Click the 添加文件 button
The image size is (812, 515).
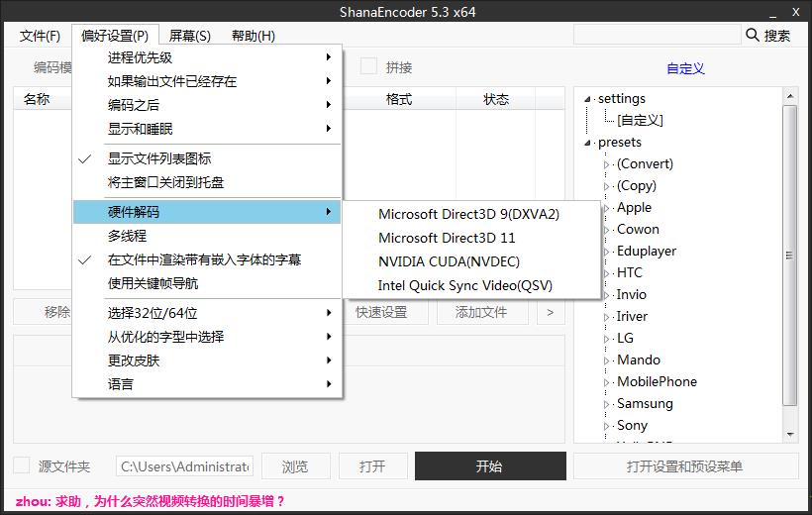coord(482,312)
